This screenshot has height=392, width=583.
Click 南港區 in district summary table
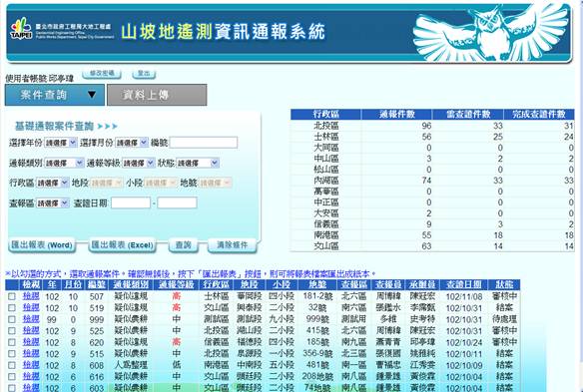[326, 235]
